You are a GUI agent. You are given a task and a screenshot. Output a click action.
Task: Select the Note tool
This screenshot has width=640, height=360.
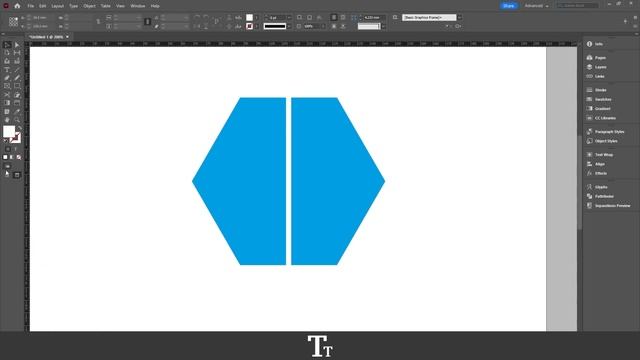[x=7, y=111]
